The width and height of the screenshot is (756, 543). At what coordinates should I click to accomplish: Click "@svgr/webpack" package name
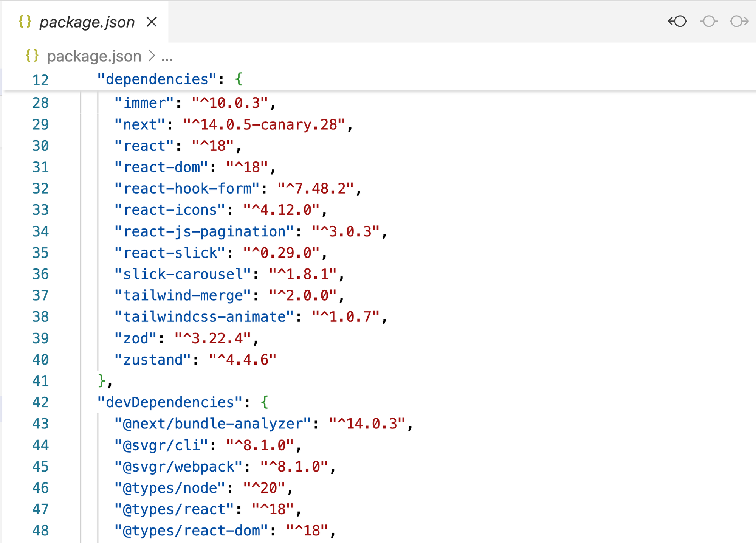[x=178, y=467]
